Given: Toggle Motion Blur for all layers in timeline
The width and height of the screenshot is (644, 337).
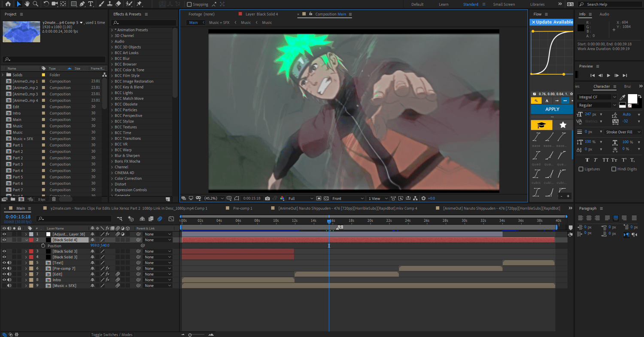Looking at the screenshot, I should coord(160,219).
